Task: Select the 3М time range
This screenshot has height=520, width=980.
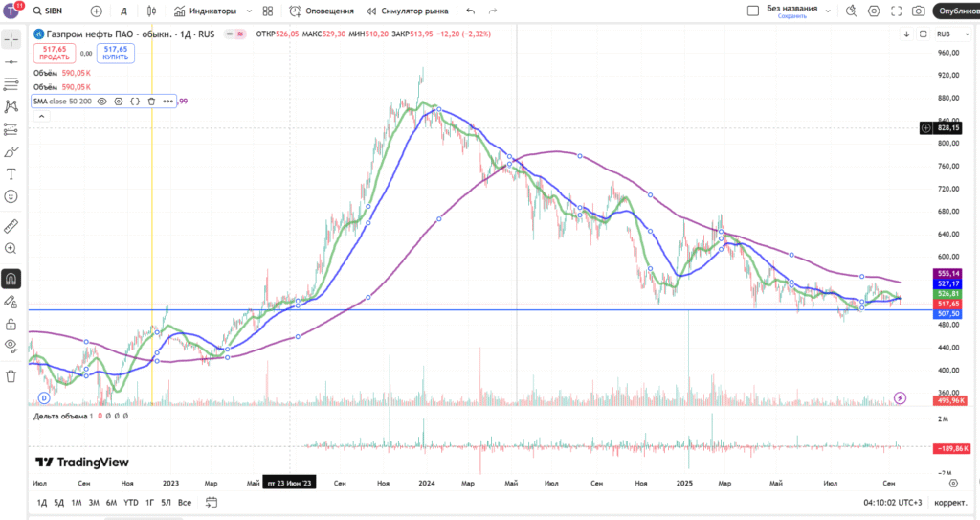Action: click(x=94, y=503)
